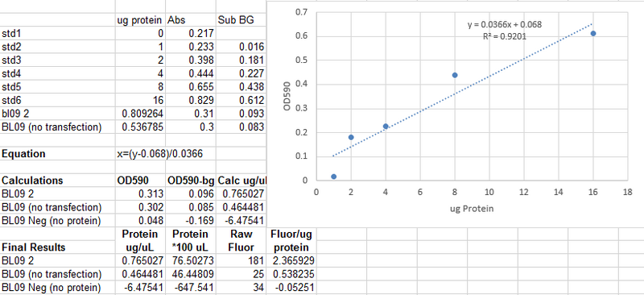
Task: Click the 'bl09 2' sample label cell
Action: click(57, 114)
